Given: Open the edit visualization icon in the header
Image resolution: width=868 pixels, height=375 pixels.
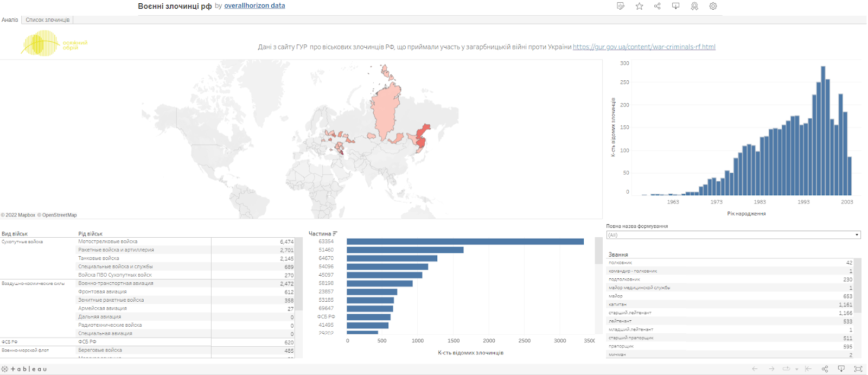Looking at the screenshot, I should tap(621, 6).
